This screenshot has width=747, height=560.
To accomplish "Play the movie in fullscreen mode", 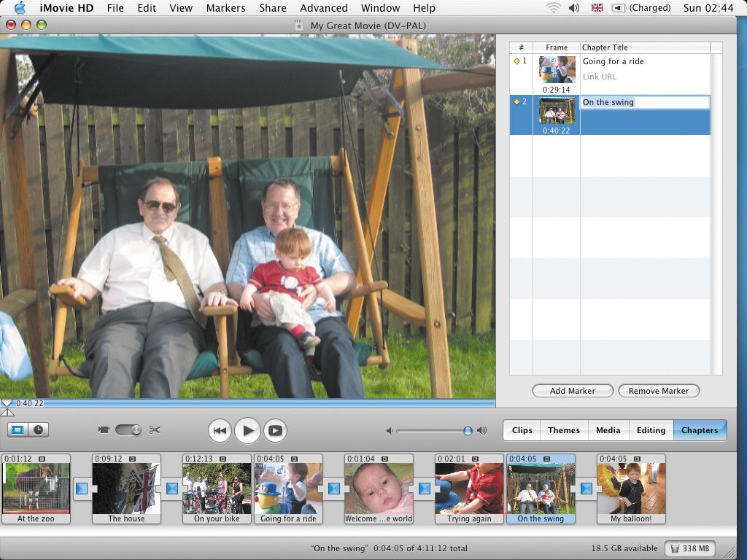I will (x=275, y=430).
